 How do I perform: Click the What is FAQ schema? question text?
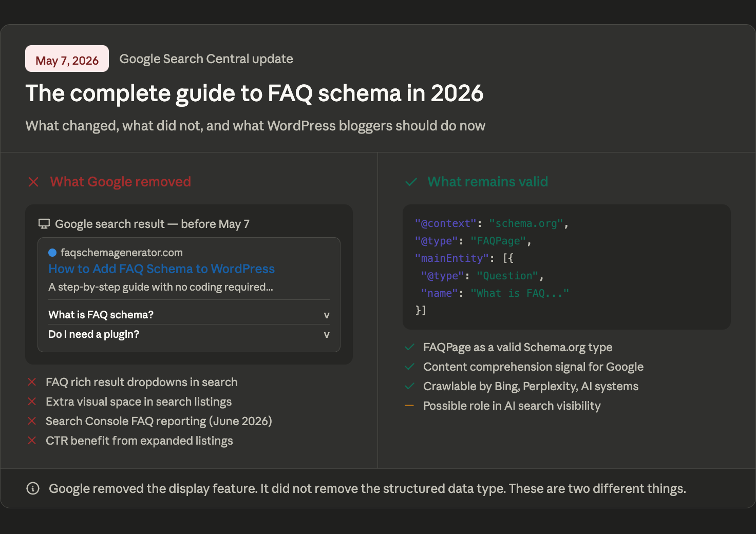(101, 315)
